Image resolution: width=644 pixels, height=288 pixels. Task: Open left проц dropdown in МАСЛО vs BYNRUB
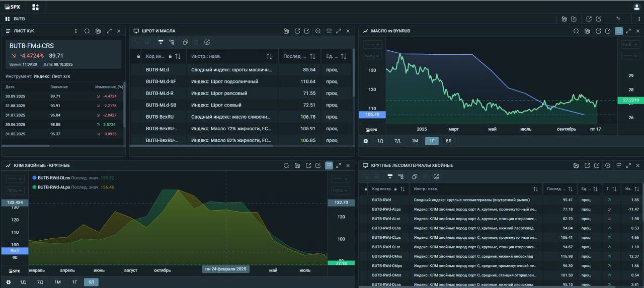click(372, 56)
